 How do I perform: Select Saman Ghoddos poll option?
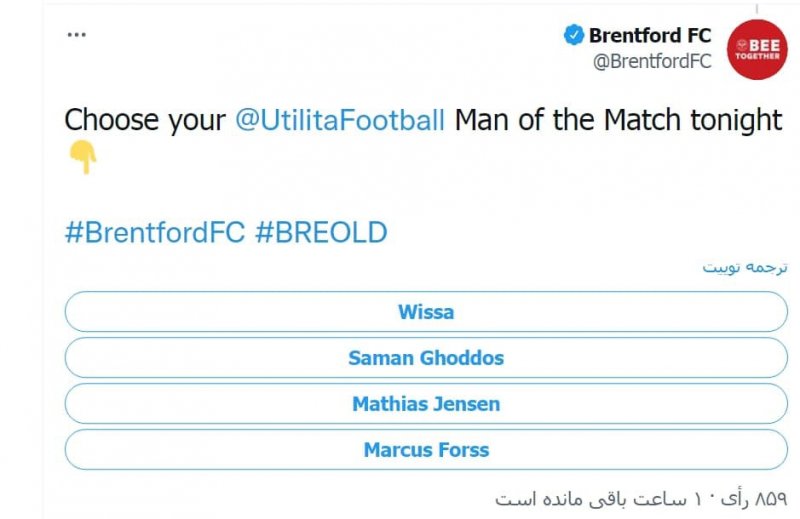point(426,358)
